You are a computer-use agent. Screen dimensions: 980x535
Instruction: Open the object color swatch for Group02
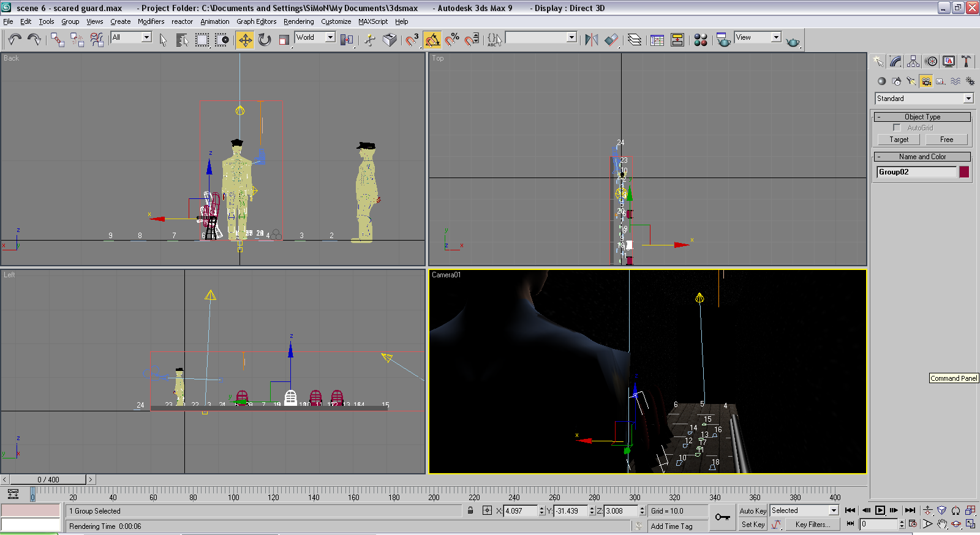pyautogui.click(x=964, y=172)
